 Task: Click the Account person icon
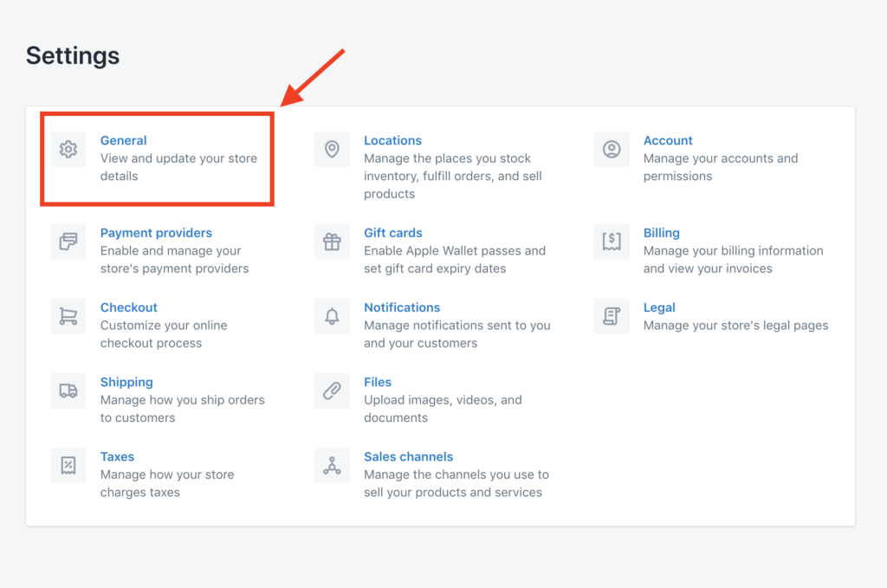612,149
